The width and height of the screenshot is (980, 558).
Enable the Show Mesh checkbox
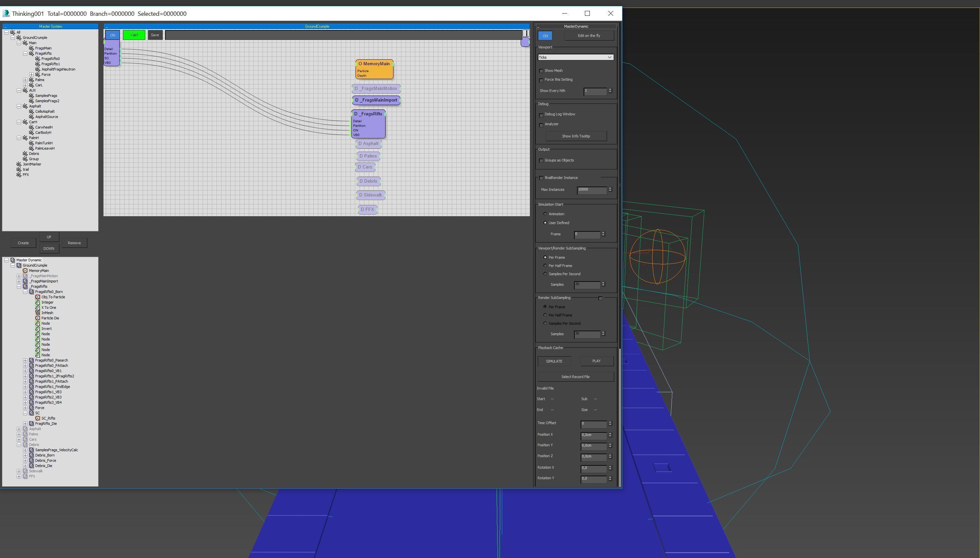[x=541, y=71]
